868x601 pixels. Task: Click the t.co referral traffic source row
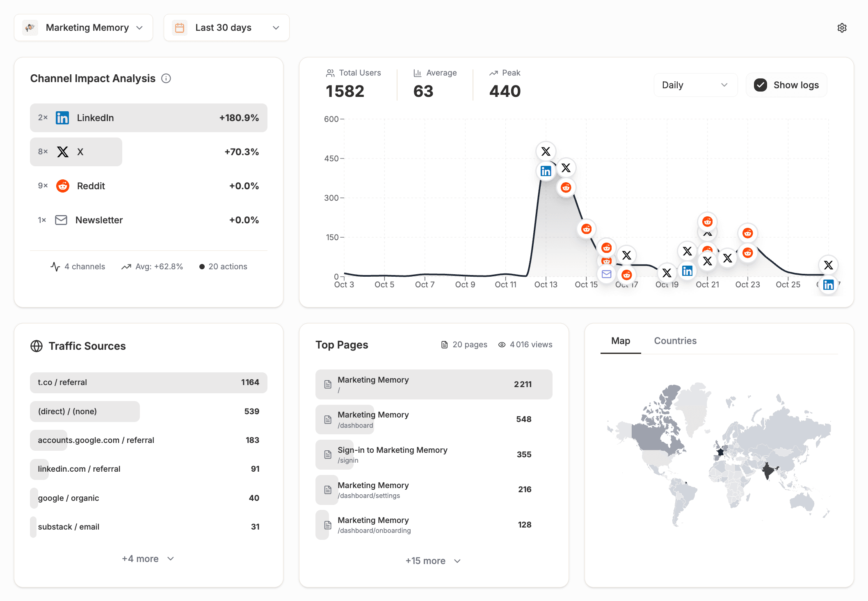coord(148,382)
